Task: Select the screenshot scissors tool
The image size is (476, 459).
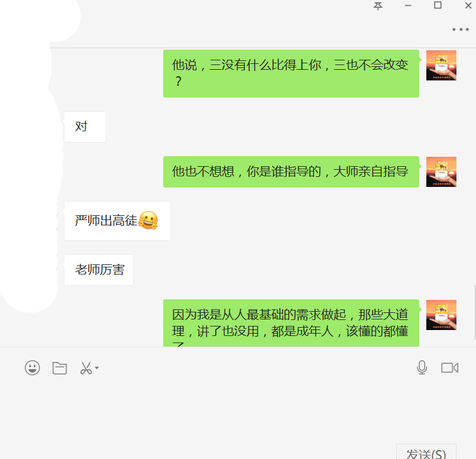Action: (86, 368)
